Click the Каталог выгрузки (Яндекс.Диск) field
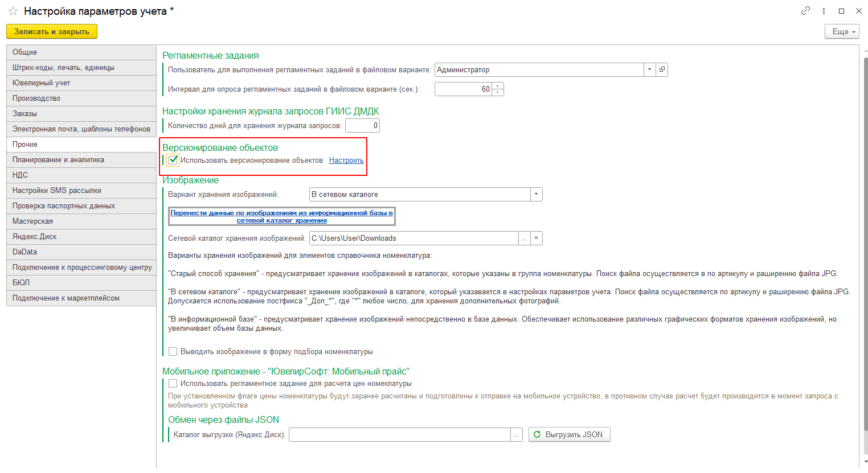 400,435
